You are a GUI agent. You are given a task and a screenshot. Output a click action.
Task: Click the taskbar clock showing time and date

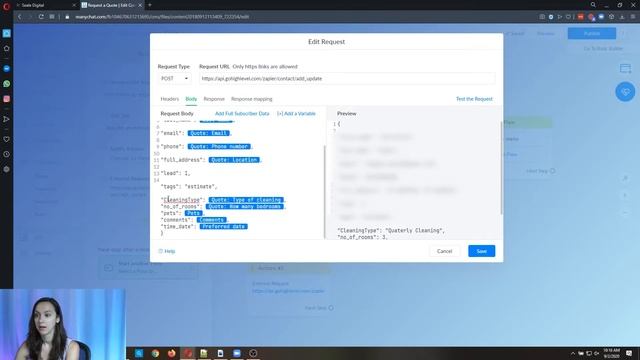click(611, 353)
